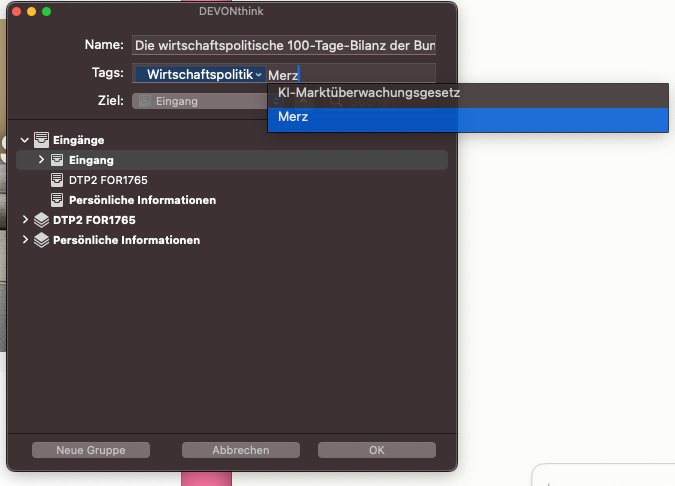Image resolution: width=675 pixels, height=486 pixels.
Task: Open the Wirtschaftspolitik tag dropdown arrow
Action: click(x=259, y=75)
